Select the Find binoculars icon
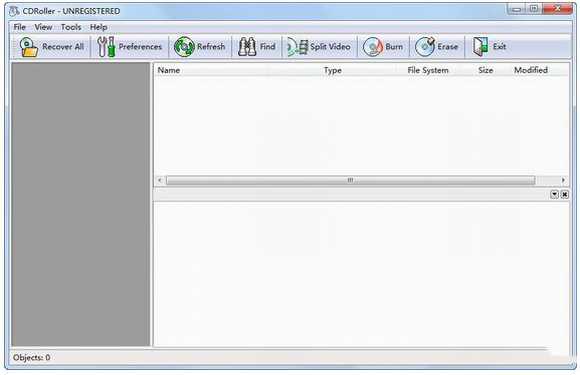The width and height of the screenshot is (580, 375). point(247,47)
